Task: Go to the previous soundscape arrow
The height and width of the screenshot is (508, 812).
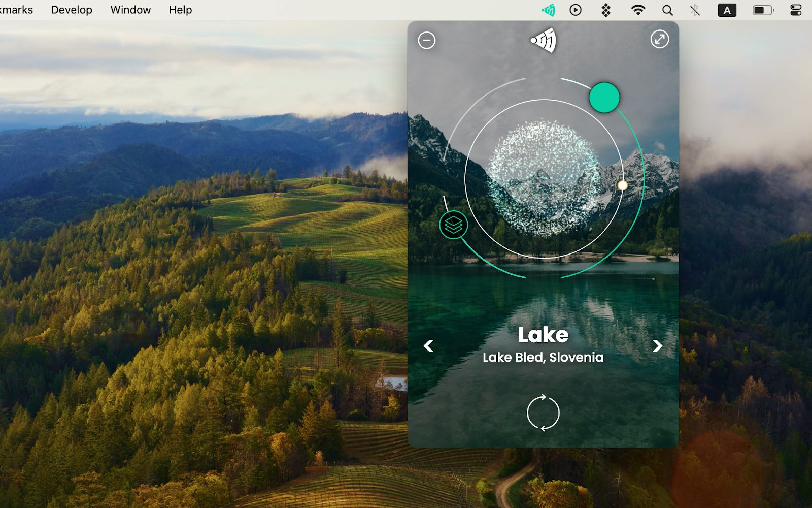Action: click(x=428, y=346)
